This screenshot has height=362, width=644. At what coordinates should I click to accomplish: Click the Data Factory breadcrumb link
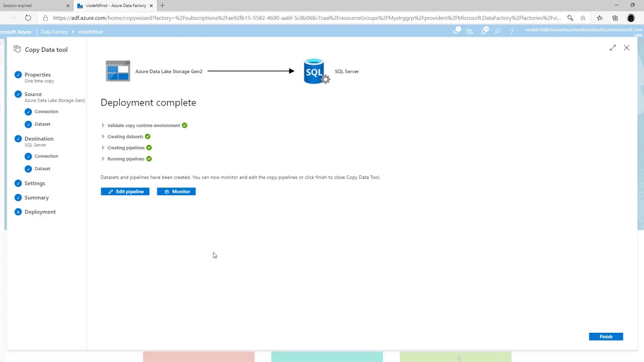[54, 32]
